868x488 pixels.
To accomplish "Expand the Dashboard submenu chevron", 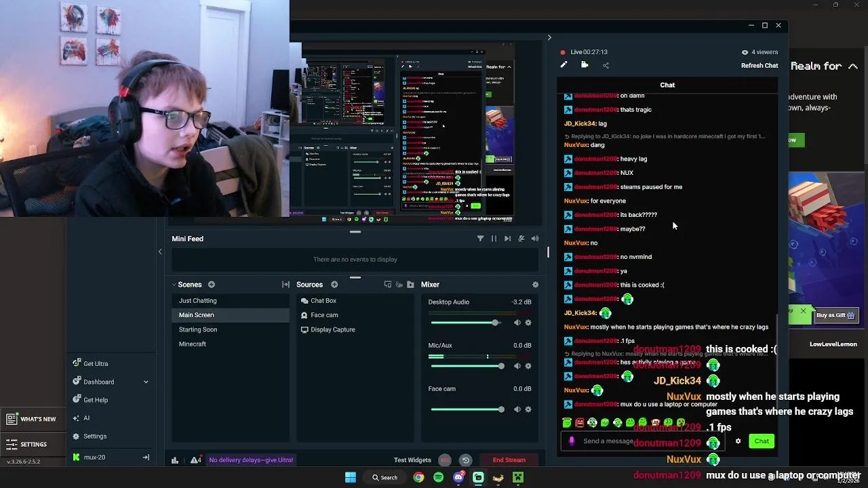I will [x=146, y=382].
